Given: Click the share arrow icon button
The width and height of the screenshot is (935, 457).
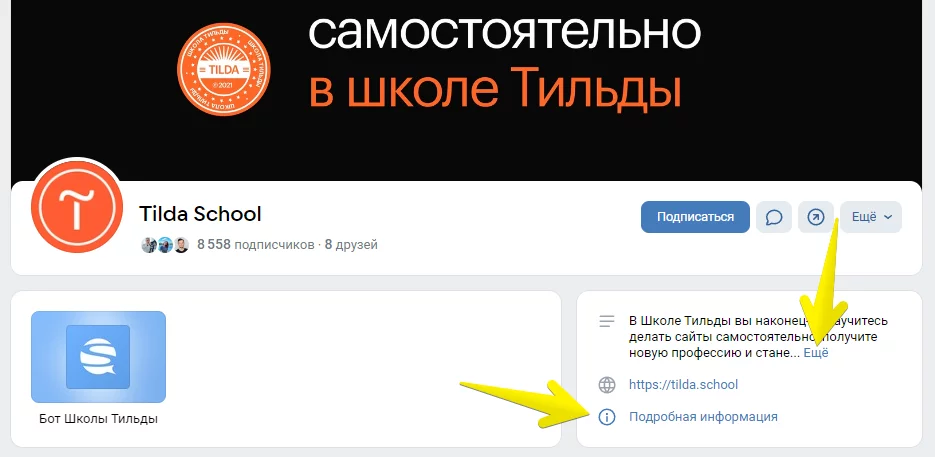Looking at the screenshot, I should pyautogui.click(x=816, y=217).
